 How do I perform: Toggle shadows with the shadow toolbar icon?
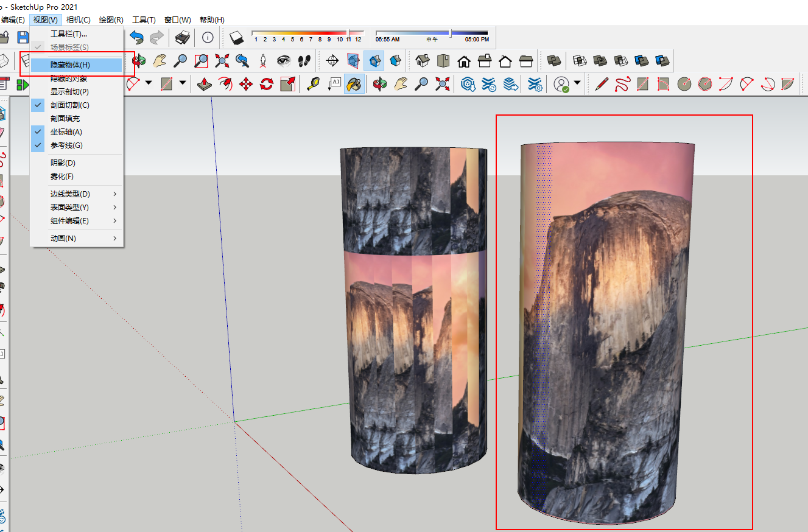(237, 38)
